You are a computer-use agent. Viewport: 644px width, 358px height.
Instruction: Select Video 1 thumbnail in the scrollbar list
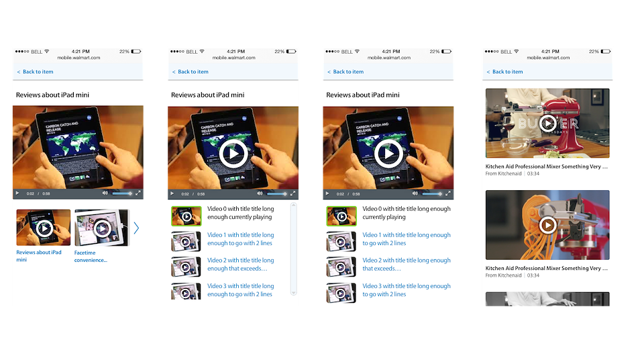point(186,242)
